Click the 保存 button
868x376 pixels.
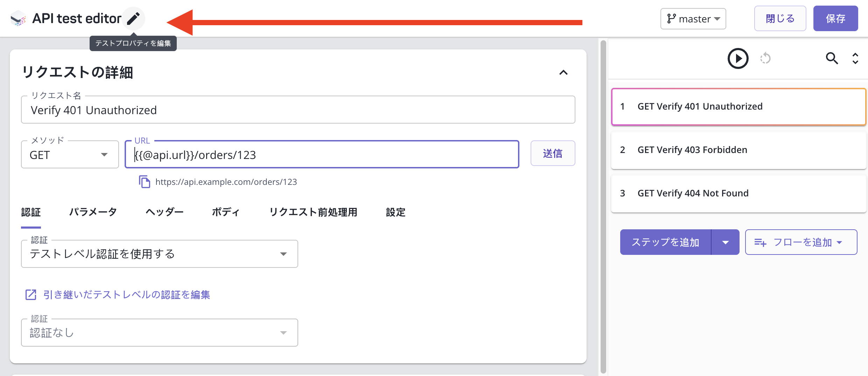[x=835, y=19]
